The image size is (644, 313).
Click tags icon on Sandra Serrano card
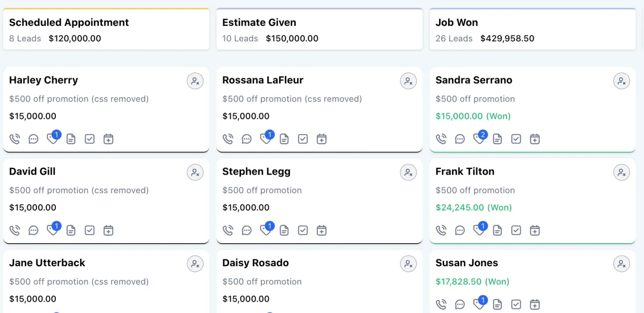[479, 139]
